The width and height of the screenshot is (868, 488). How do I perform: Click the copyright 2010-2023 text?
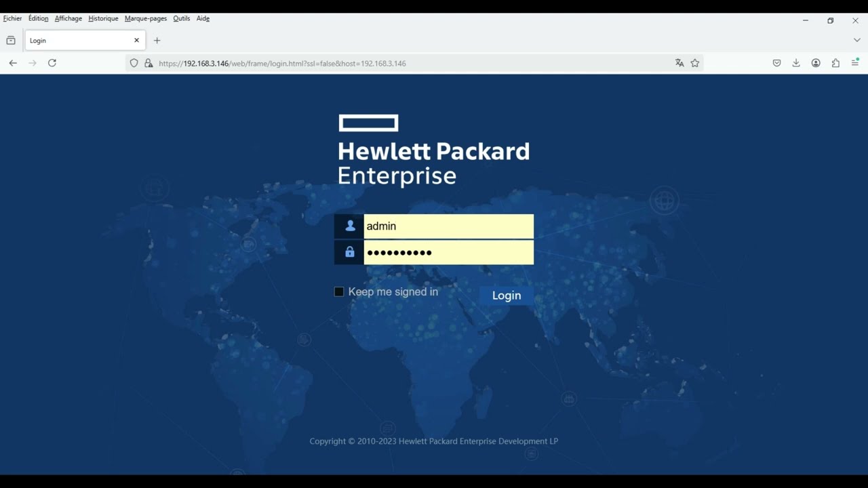click(x=434, y=441)
